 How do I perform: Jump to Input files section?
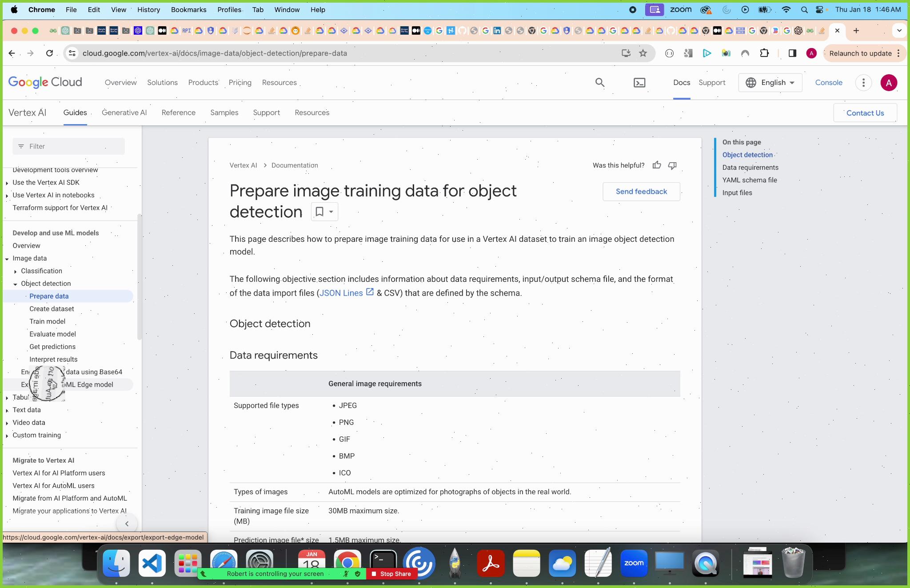pos(737,192)
